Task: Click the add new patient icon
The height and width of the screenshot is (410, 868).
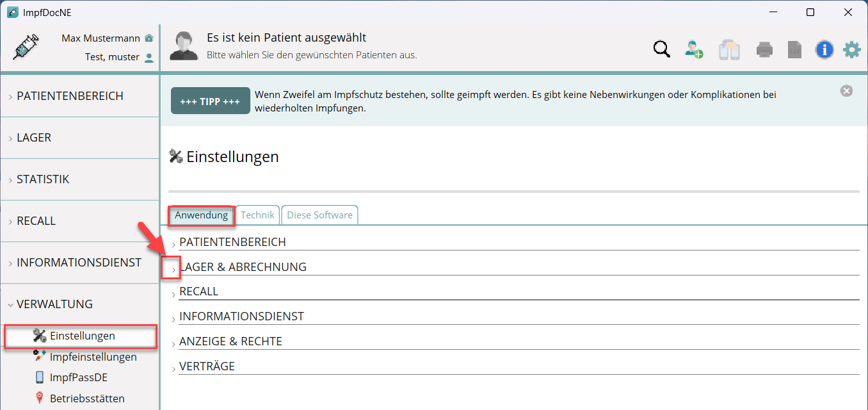Action: pyautogui.click(x=694, y=49)
